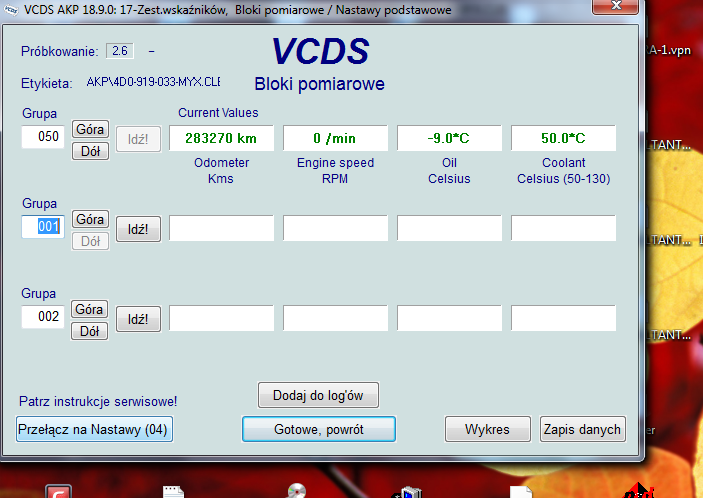Click Przełącz na Nastawy (04) button

click(x=94, y=429)
